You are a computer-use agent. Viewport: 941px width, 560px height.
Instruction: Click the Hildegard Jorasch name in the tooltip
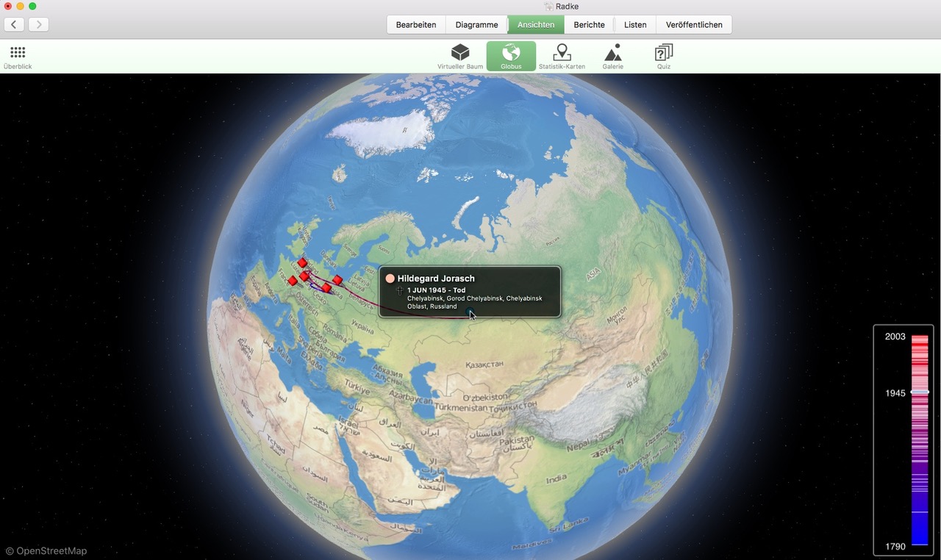(436, 279)
